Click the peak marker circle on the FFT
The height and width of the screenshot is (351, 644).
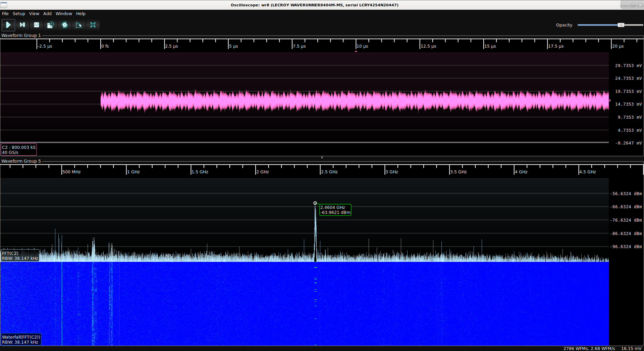click(315, 203)
